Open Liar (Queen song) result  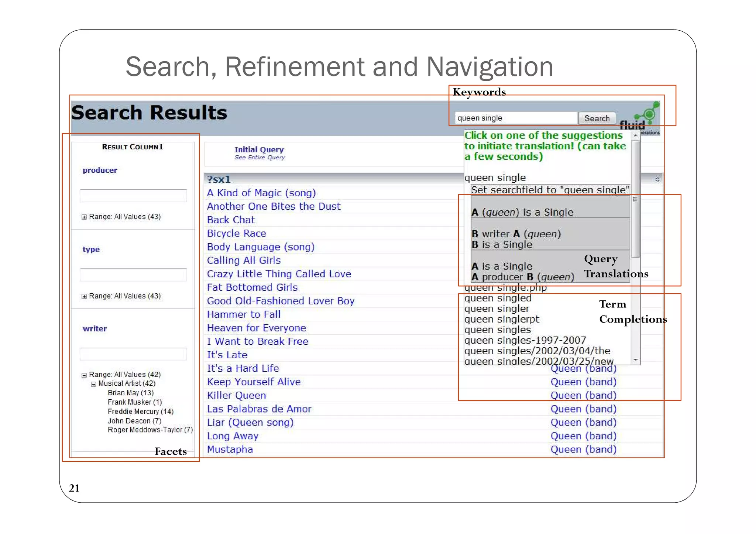coord(250,423)
